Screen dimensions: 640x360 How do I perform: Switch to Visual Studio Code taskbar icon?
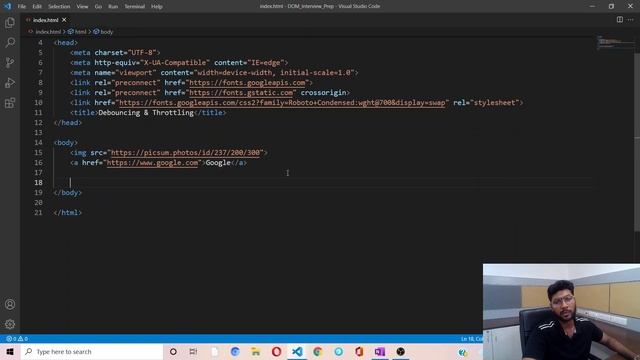coord(297,351)
